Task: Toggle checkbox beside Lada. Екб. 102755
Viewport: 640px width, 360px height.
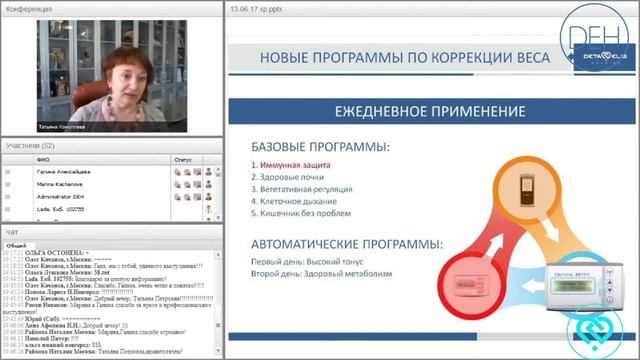Action: [7, 209]
